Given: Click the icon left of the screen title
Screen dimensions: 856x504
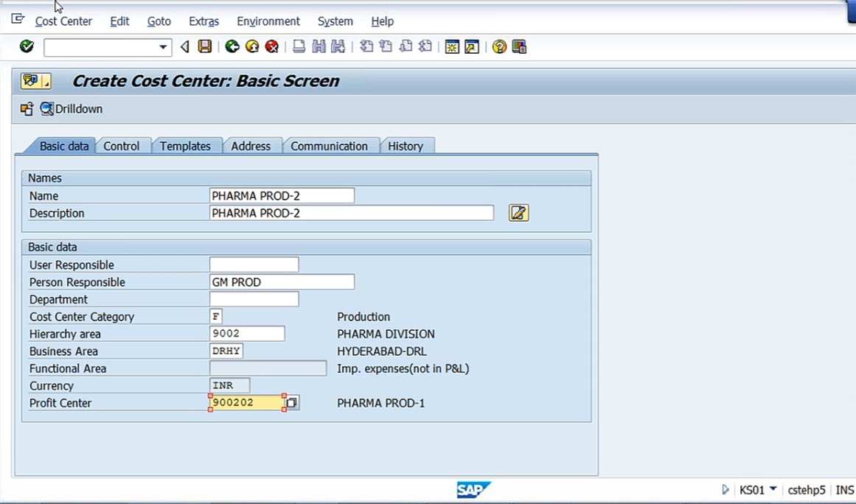Looking at the screenshot, I should pyautogui.click(x=35, y=81).
